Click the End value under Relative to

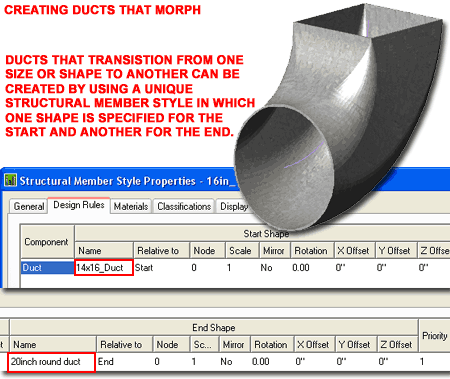pos(106,362)
